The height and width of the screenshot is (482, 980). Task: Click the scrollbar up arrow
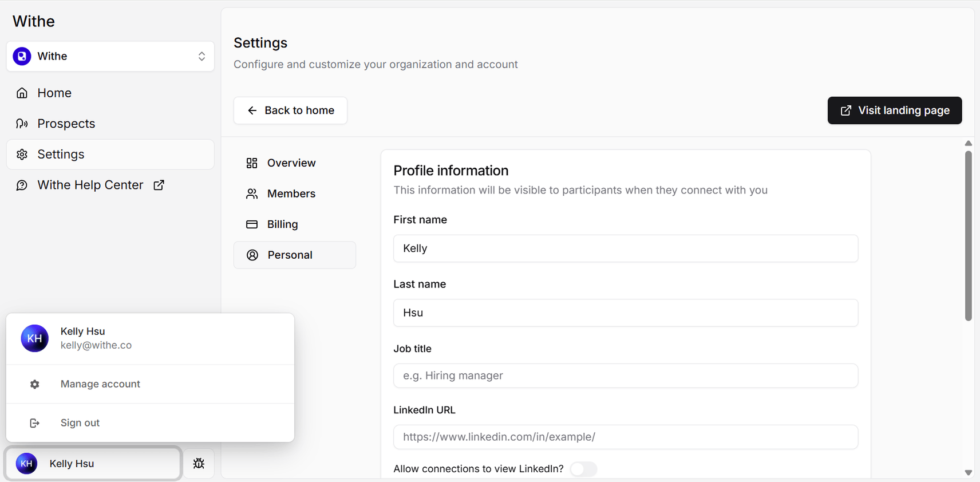point(969,143)
